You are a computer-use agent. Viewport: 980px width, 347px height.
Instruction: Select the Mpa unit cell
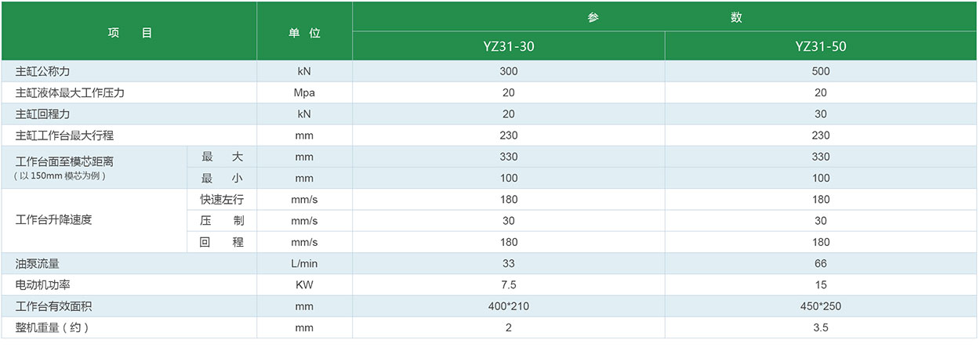304,92
